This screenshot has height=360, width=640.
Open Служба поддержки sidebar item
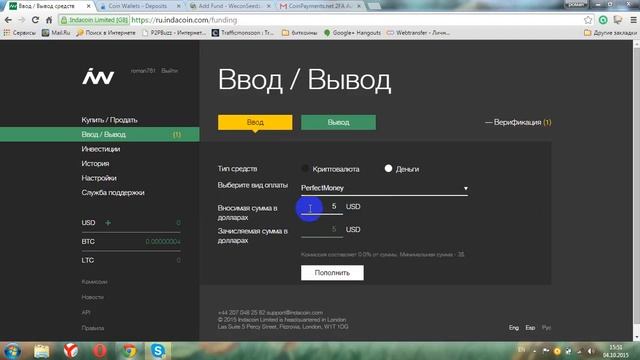(113, 193)
